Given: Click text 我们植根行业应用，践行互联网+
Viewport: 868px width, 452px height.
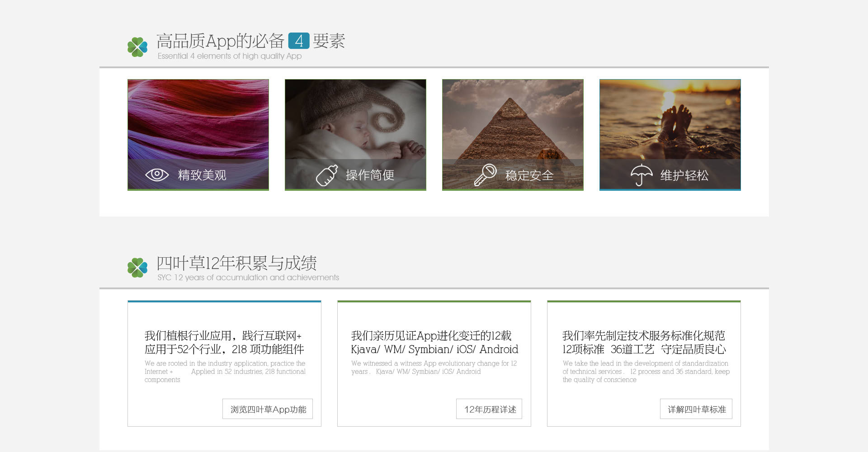Looking at the screenshot, I should point(223,335).
